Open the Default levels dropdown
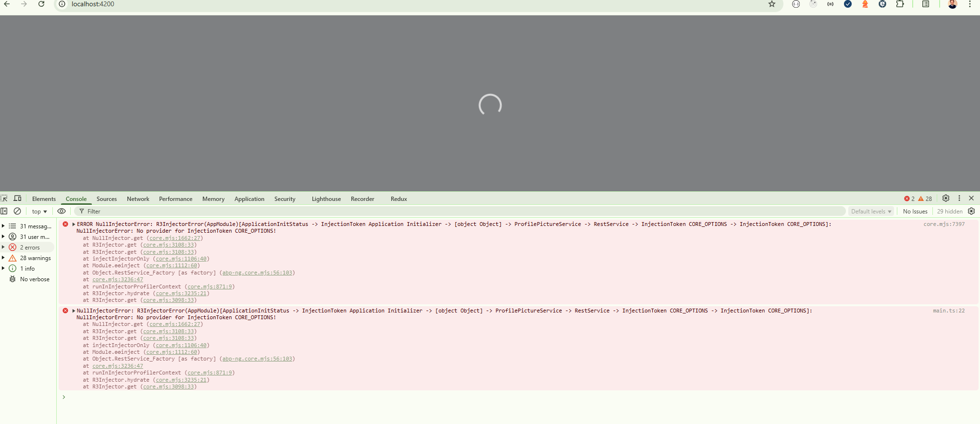 [x=871, y=212]
